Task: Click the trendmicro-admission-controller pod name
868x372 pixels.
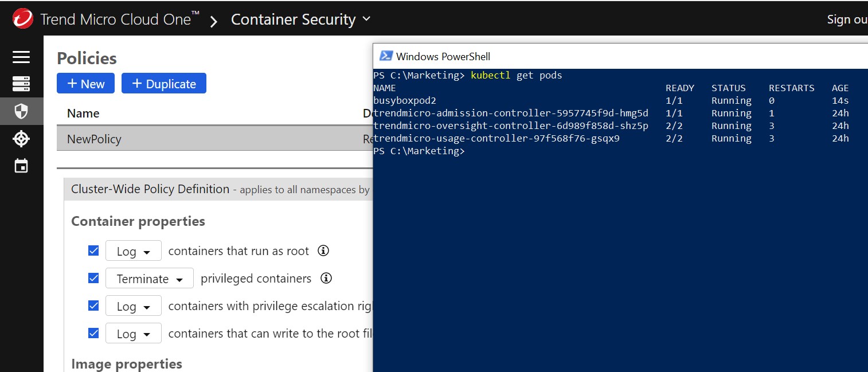Action: pyautogui.click(x=511, y=113)
